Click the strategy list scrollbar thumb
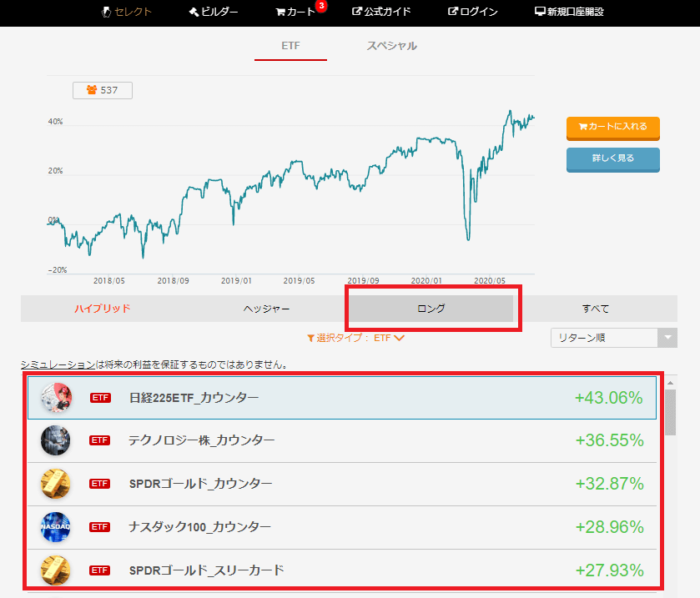 [670, 409]
